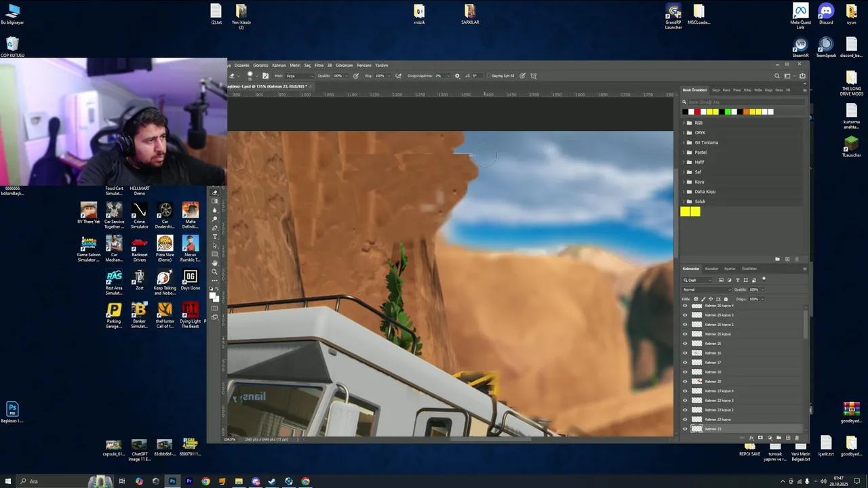Open the fx layer style menu
868x488 pixels.
coord(751,438)
